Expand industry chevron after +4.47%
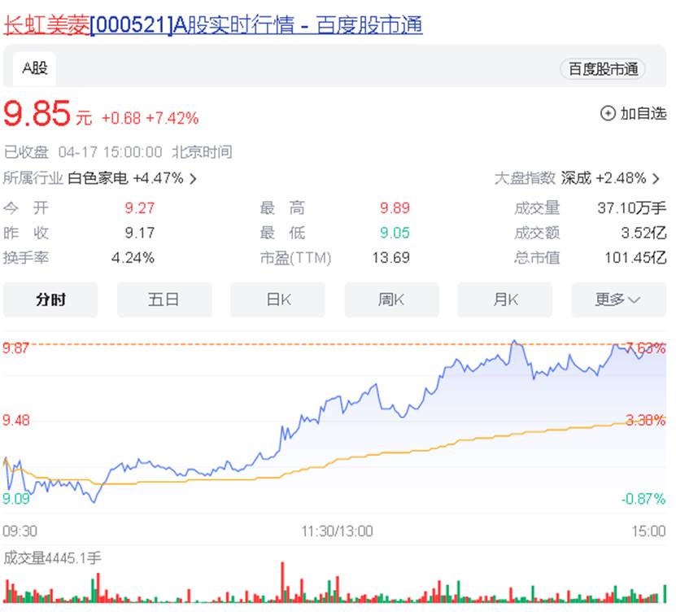 coord(193,178)
